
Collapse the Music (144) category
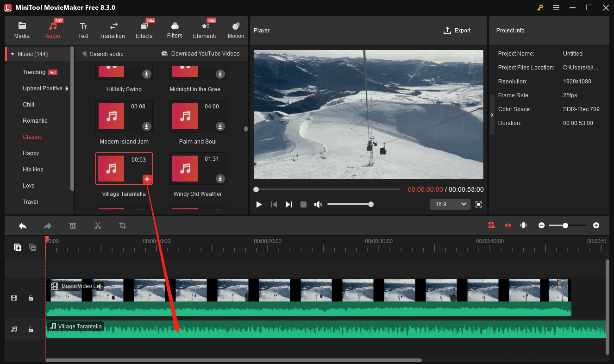(13, 54)
